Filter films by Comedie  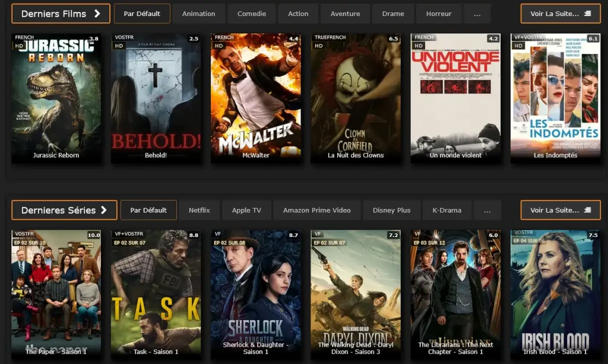(x=252, y=14)
